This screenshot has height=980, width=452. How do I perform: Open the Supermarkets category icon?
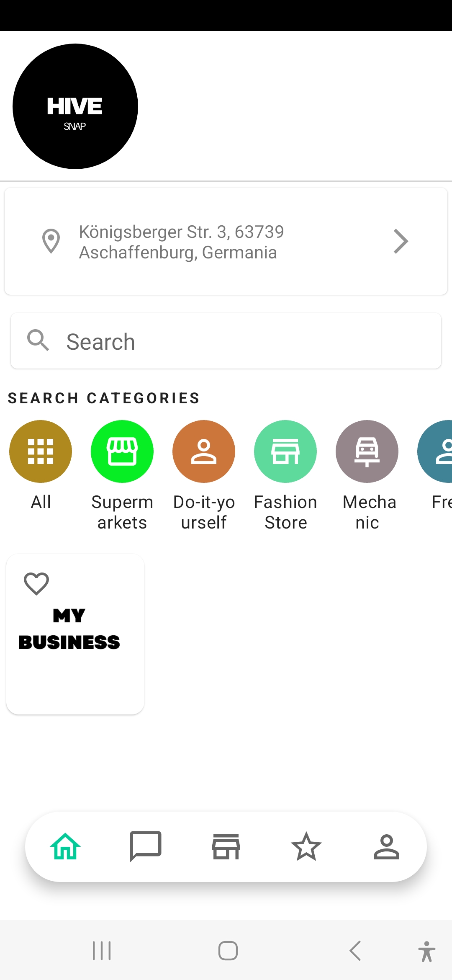click(122, 451)
